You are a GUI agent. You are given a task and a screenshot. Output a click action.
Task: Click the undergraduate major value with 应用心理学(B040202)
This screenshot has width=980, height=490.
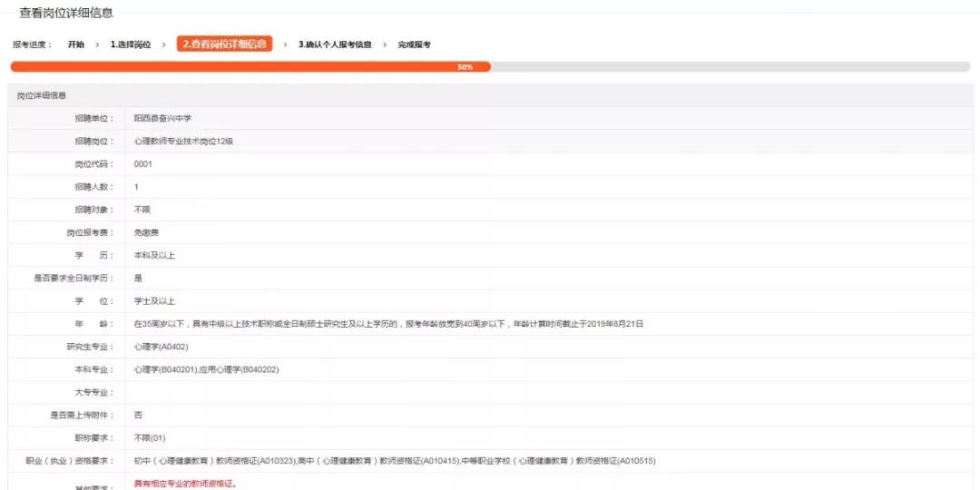click(206, 369)
